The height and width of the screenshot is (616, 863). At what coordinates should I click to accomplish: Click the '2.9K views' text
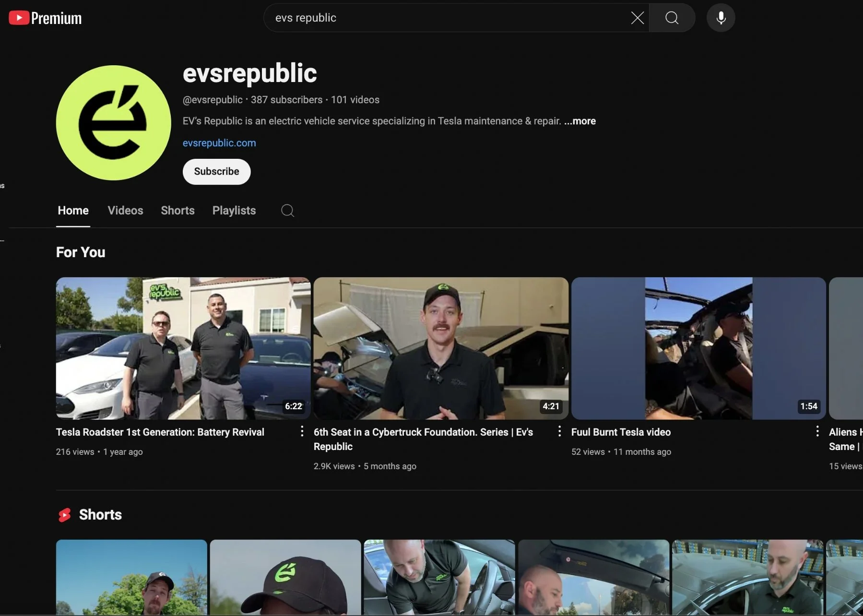(334, 466)
